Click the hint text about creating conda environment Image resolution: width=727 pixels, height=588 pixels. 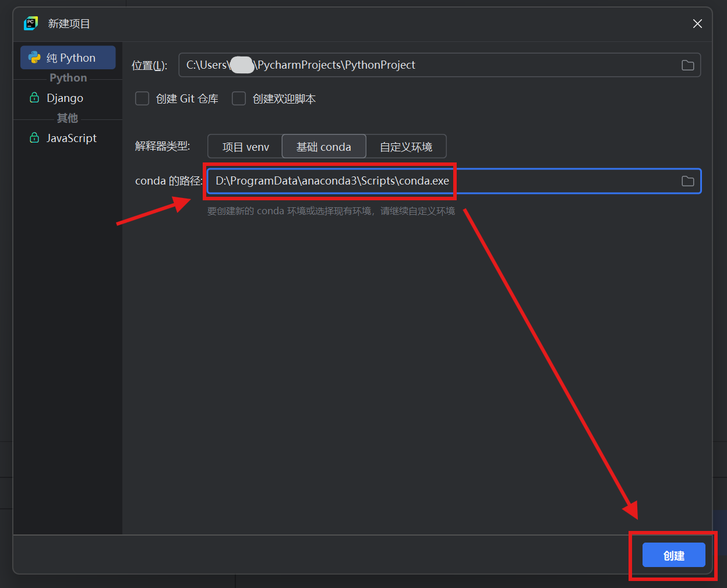click(331, 211)
